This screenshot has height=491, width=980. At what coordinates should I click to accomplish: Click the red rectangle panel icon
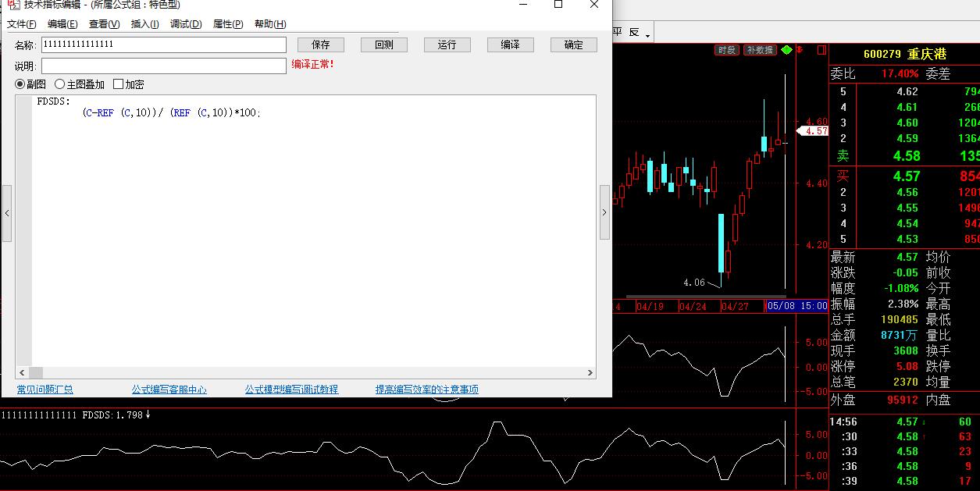point(821,50)
